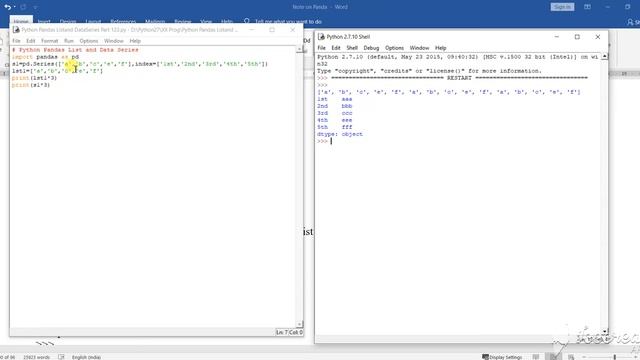Click the Sign in button in Word

click(x=562, y=7)
